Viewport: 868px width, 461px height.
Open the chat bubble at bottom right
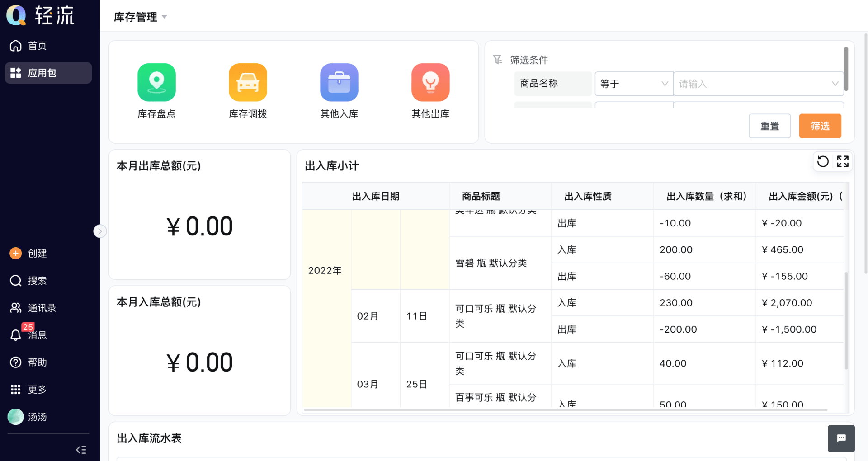[841, 438]
